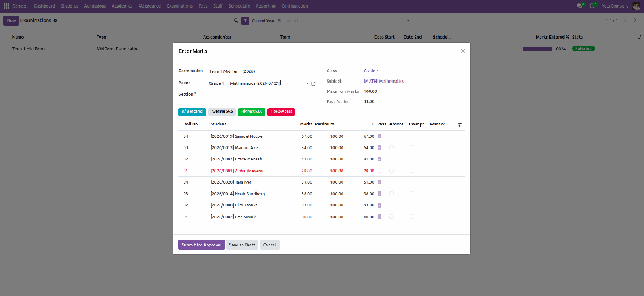This screenshot has height=296, width=644.
Task: Sort marks table by % column
Action: point(372,124)
